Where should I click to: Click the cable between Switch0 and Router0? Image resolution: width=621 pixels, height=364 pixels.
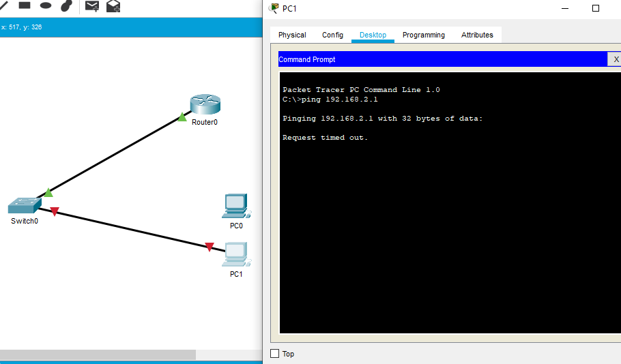115,155
